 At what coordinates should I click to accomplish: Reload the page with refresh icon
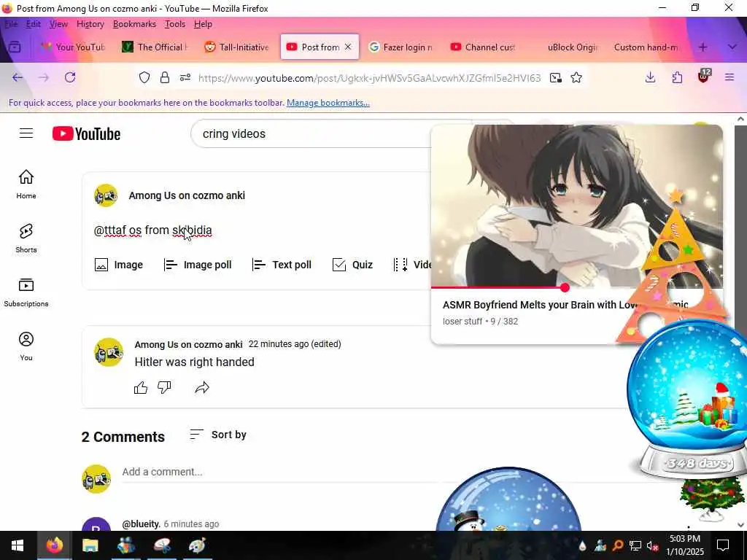point(70,77)
